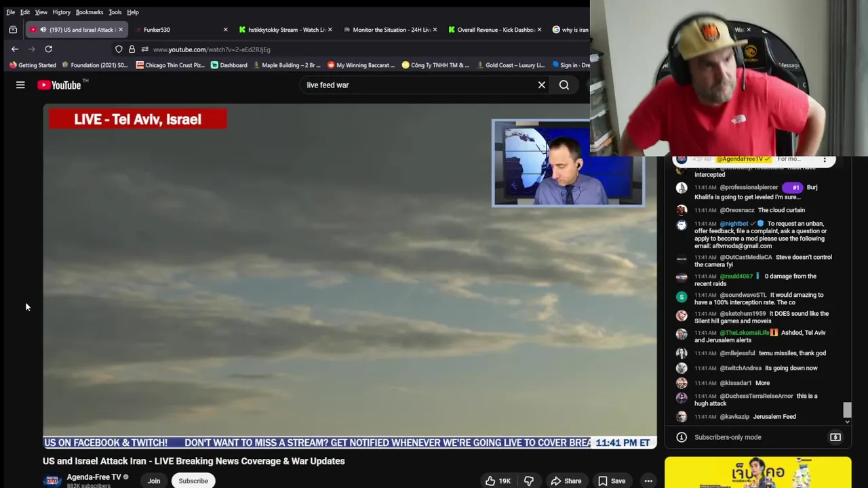Viewport: 868px width, 488px height.
Task: View site security via padlock icon
Action: [x=132, y=49]
